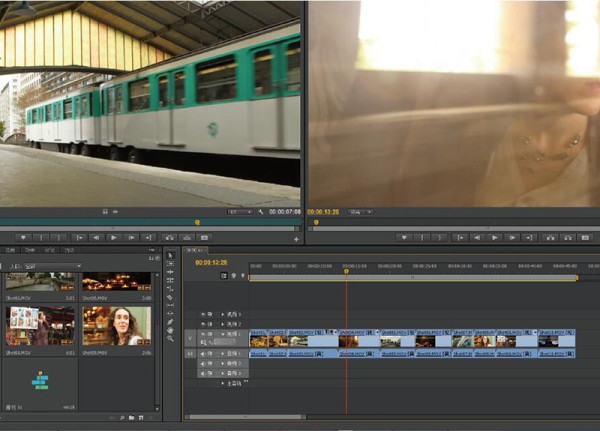Export frame camera icon in source monitor
This screenshot has width=600, height=431.
pyautogui.click(x=204, y=238)
